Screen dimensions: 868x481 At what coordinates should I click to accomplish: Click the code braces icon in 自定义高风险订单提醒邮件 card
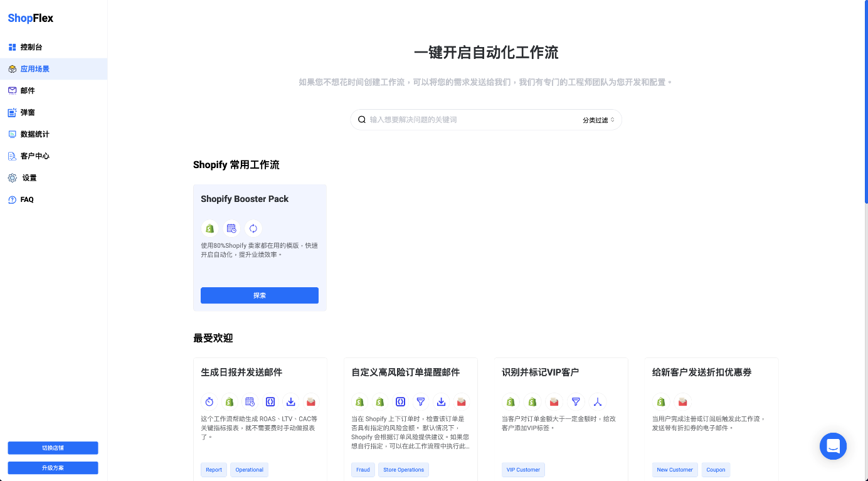pyautogui.click(x=400, y=401)
